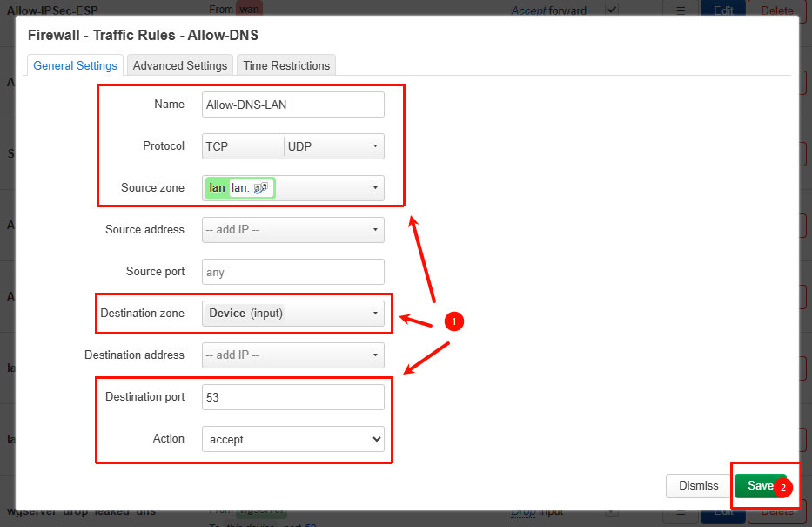Click inside the Name text field
The image size is (812, 527).
pos(292,105)
